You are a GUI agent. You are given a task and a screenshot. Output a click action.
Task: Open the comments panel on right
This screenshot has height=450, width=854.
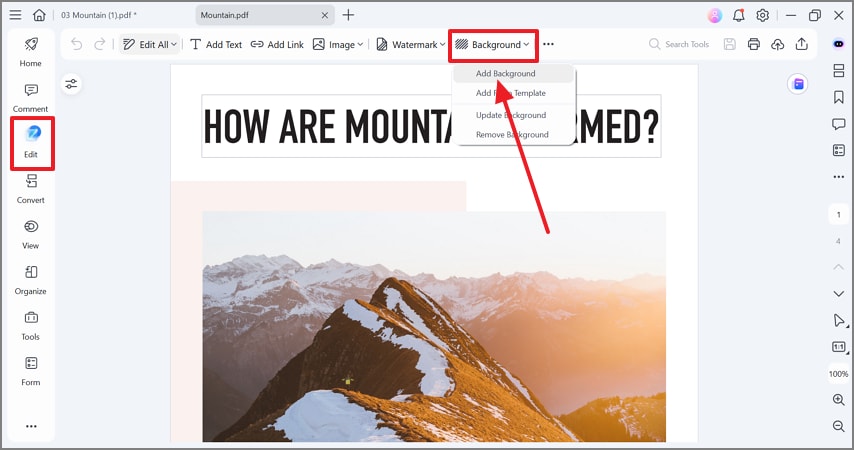click(x=839, y=124)
